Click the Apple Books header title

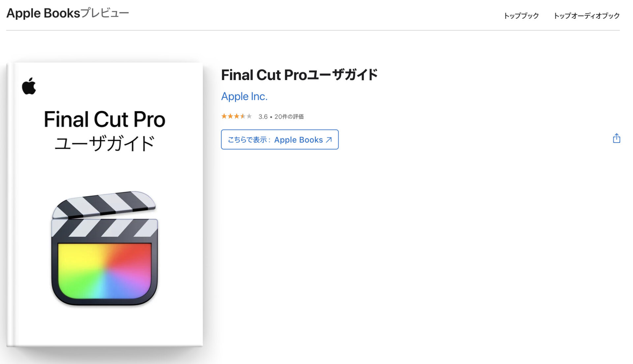point(43,13)
